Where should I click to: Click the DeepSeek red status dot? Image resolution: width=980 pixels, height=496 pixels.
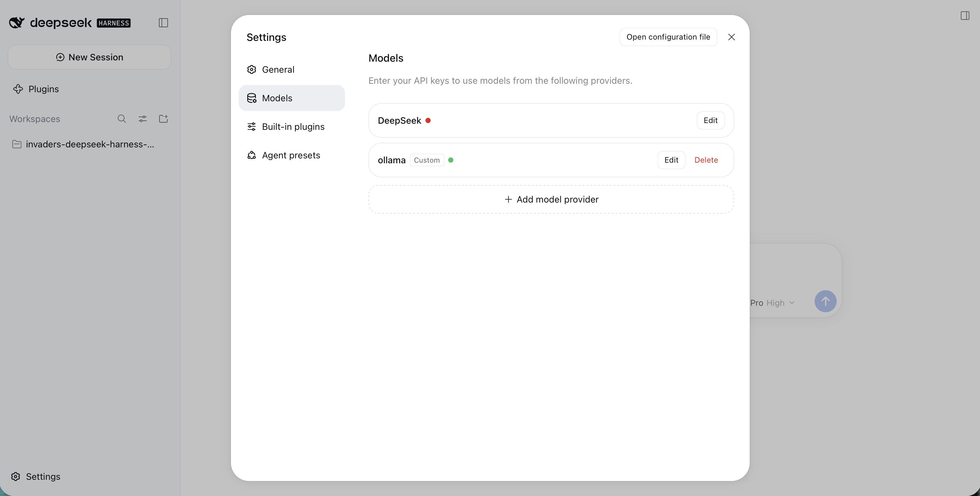click(x=428, y=120)
